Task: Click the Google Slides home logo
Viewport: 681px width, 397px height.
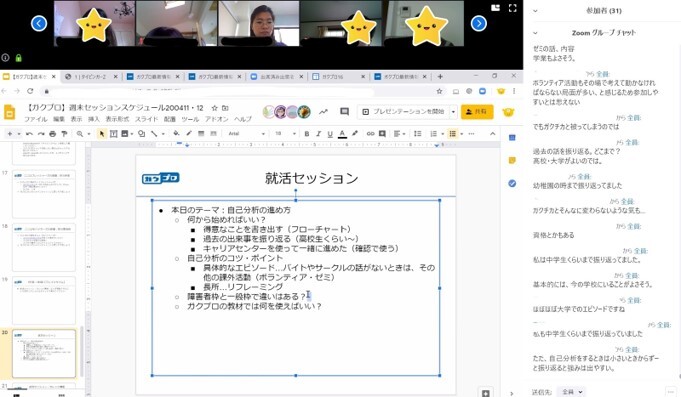Action: pos(10,112)
